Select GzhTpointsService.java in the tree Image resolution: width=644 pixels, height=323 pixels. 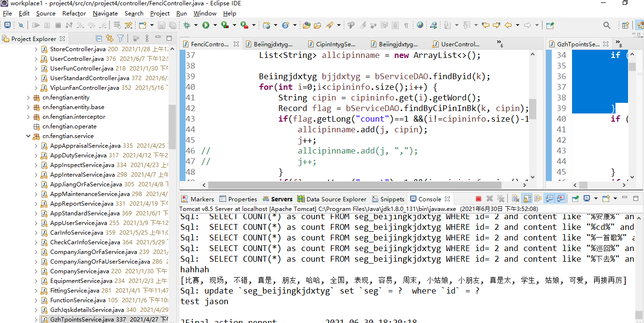[81, 319]
